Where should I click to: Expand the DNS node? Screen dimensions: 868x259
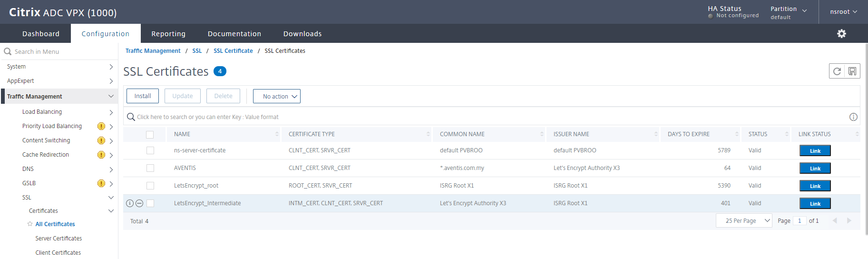111,169
